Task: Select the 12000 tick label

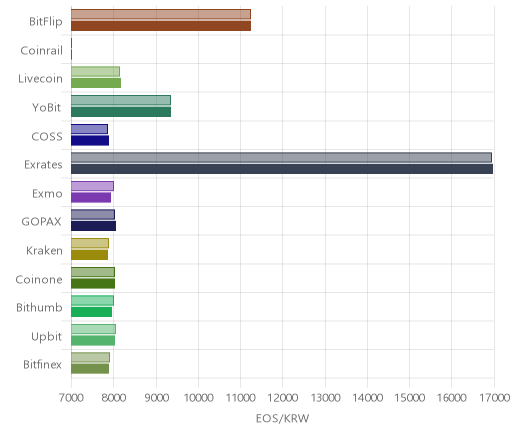Action: click(x=283, y=398)
